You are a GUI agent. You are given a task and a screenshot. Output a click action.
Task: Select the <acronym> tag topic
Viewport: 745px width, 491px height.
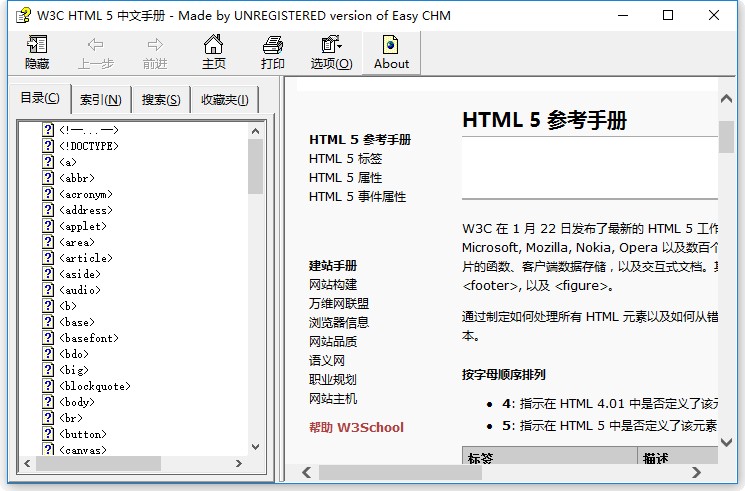click(86, 194)
